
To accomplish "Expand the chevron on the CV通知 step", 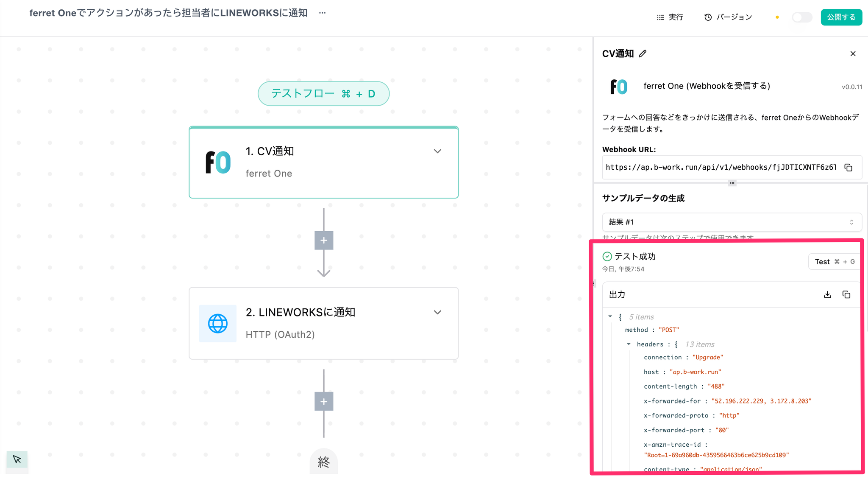I will [437, 151].
